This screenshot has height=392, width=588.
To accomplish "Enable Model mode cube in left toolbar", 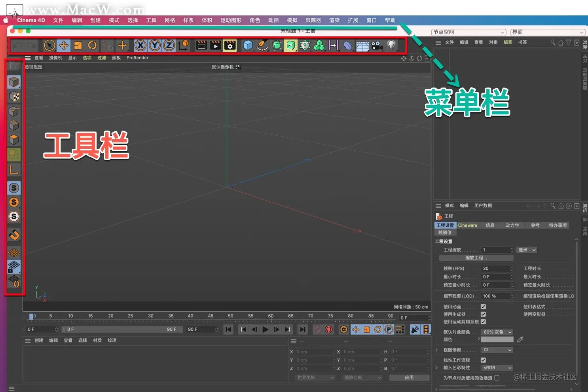I will click(x=14, y=82).
